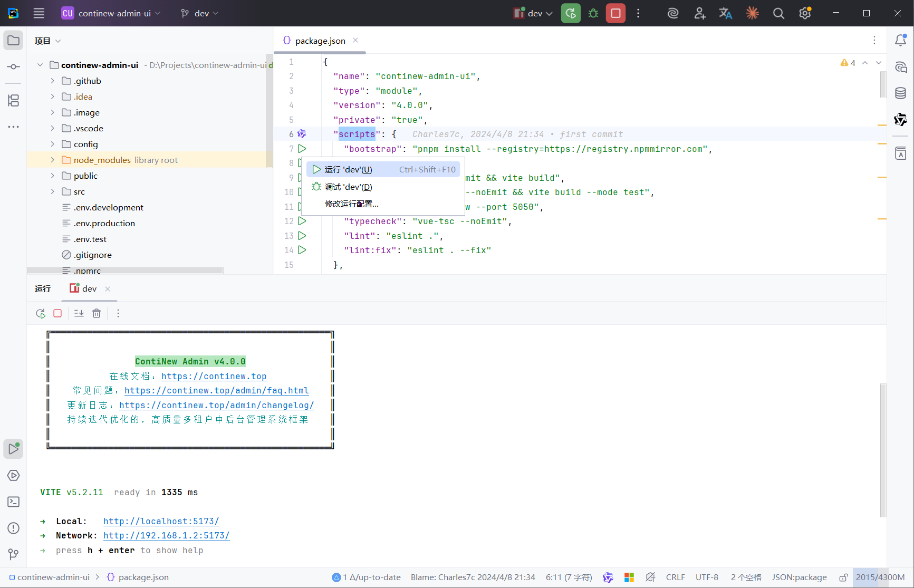Click the editor vertical scrollbar
This screenshot has height=588, width=914.
[883, 84]
